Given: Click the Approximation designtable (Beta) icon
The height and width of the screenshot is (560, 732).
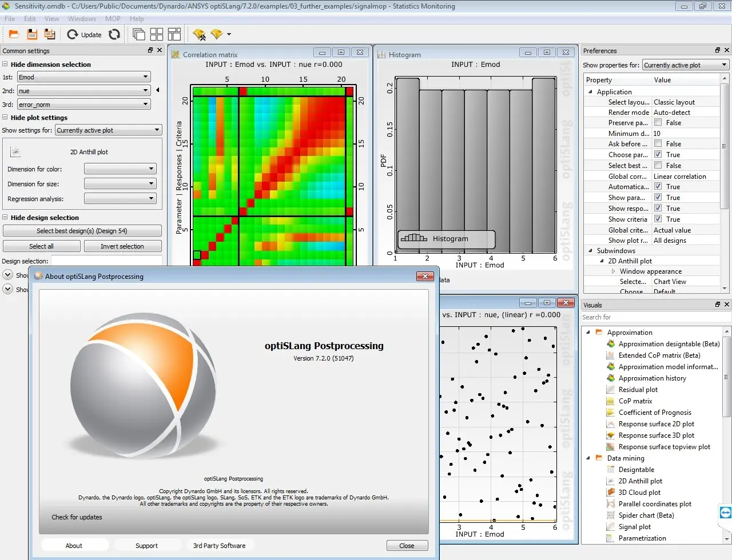Looking at the screenshot, I should coord(611,344).
